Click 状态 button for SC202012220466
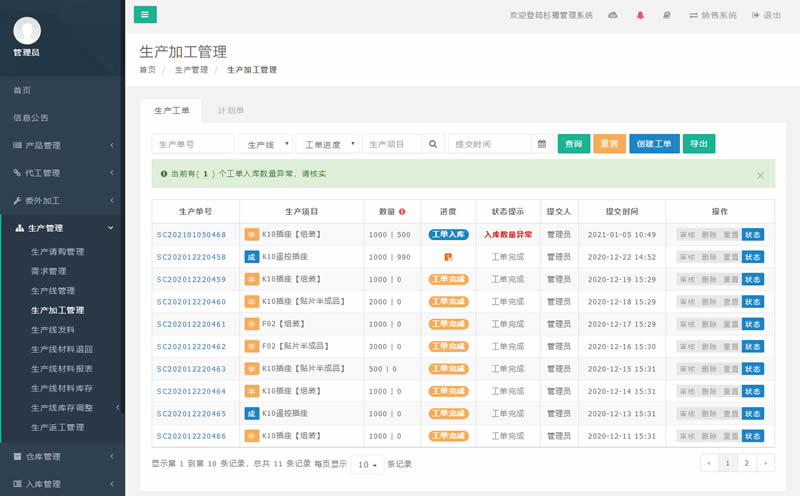Viewport: 800px width, 496px height. point(753,436)
